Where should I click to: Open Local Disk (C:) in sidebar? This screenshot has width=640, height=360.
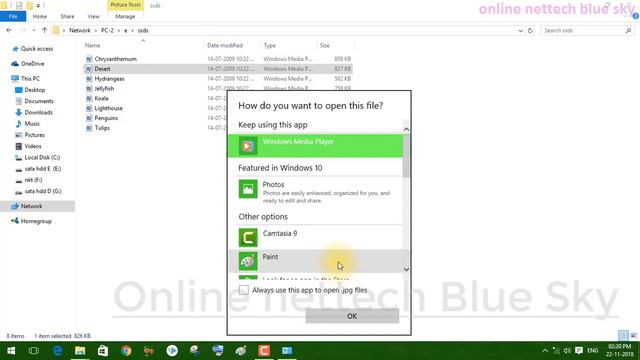click(x=42, y=157)
